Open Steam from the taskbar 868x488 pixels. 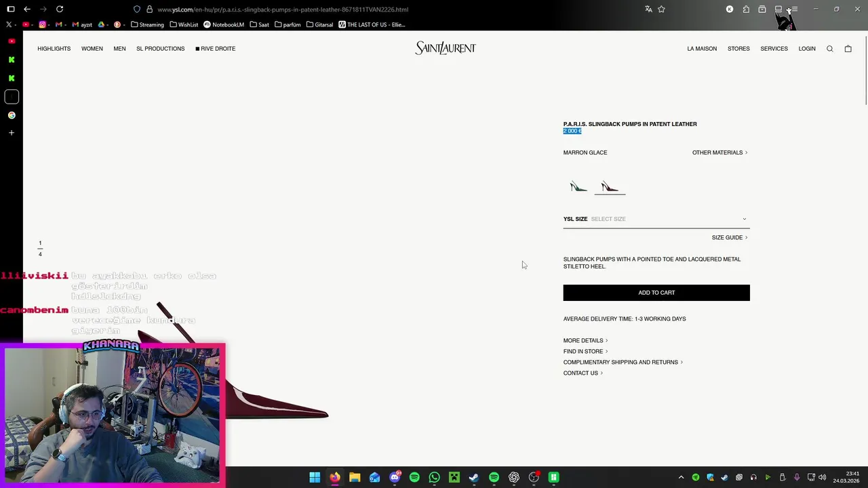[474, 477]
